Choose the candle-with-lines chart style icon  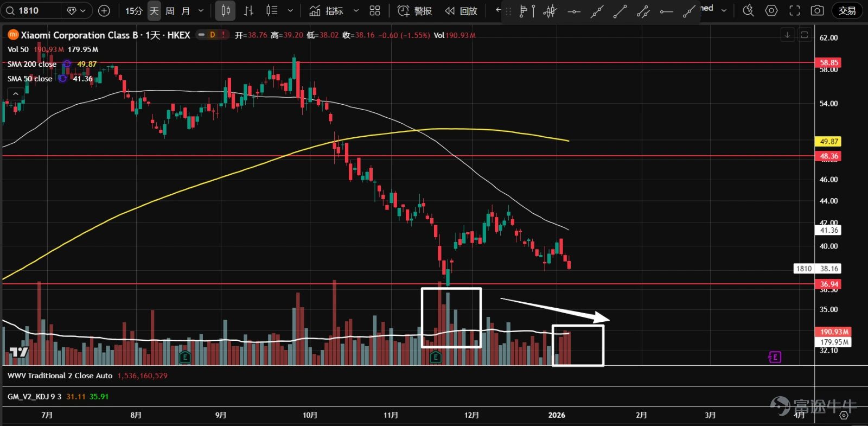click(272, 11)
